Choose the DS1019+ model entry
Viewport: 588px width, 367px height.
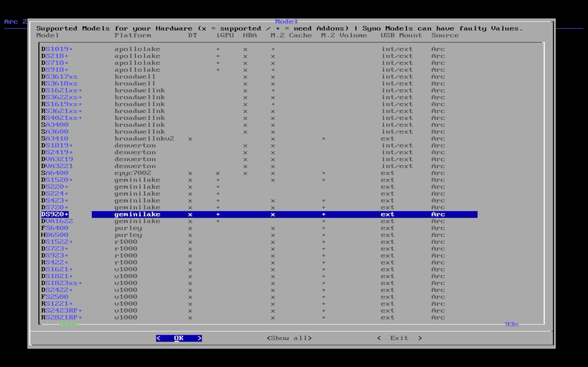pyautogui.click(x=57, y=49)
